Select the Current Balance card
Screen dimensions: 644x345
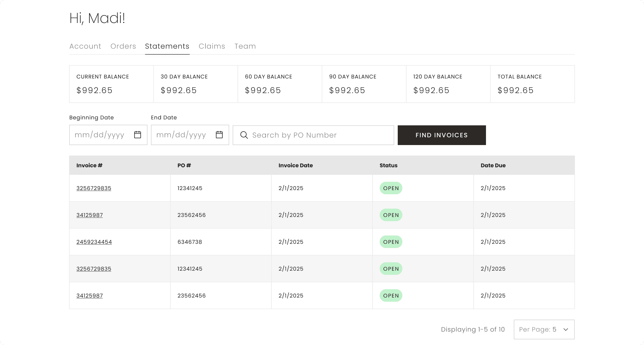tap(111, 84)
